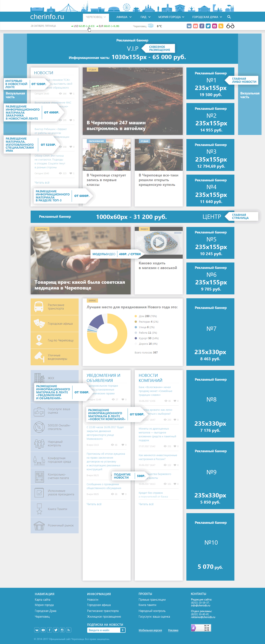Open the RSS icon in the footer
This screenshot has width=265, height=644.
coord(69,630)
